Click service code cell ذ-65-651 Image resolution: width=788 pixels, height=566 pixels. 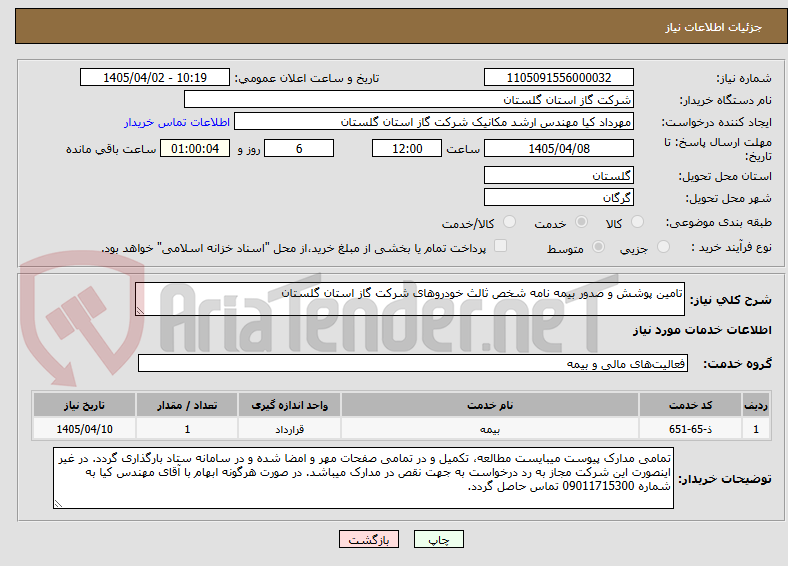[x=691, y=429]
